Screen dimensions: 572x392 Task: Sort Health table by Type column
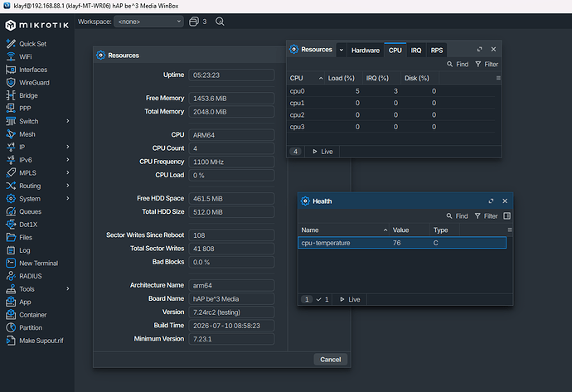click(444, 230)
